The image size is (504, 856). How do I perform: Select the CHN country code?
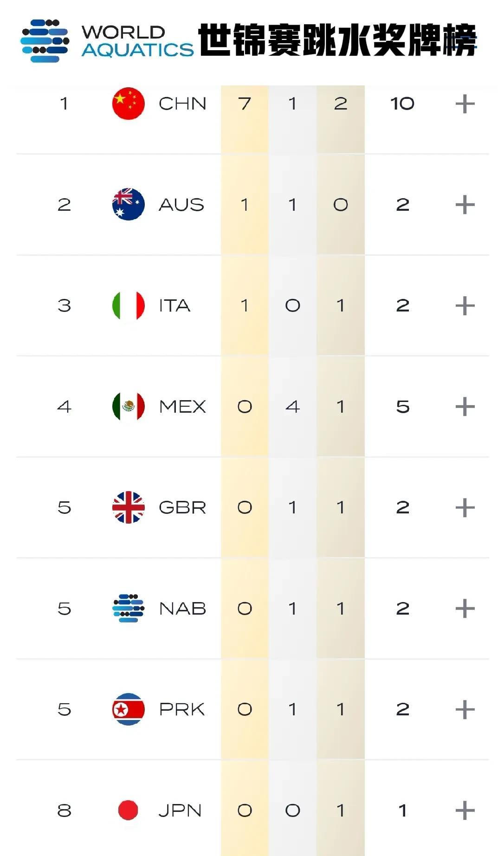182,104
